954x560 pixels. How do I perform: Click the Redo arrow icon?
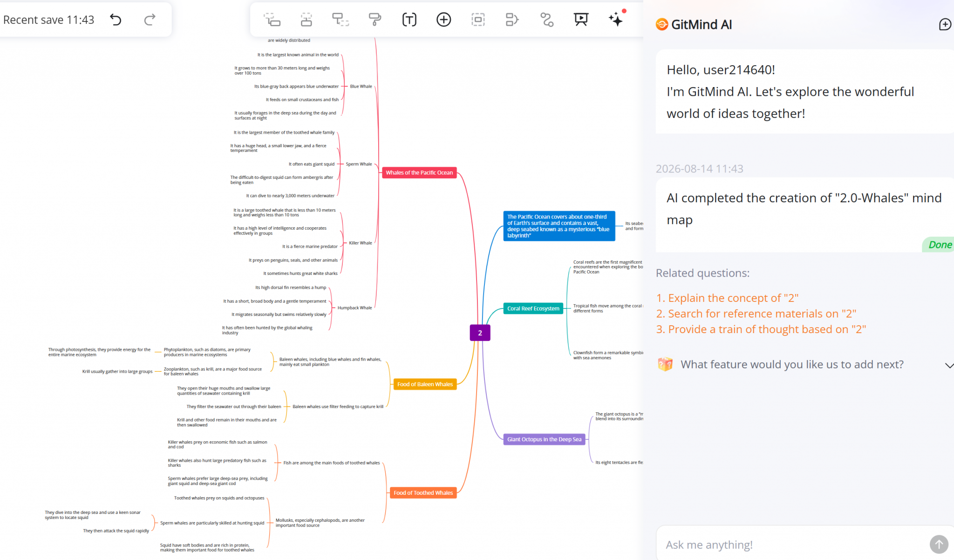tap(150, 20)
